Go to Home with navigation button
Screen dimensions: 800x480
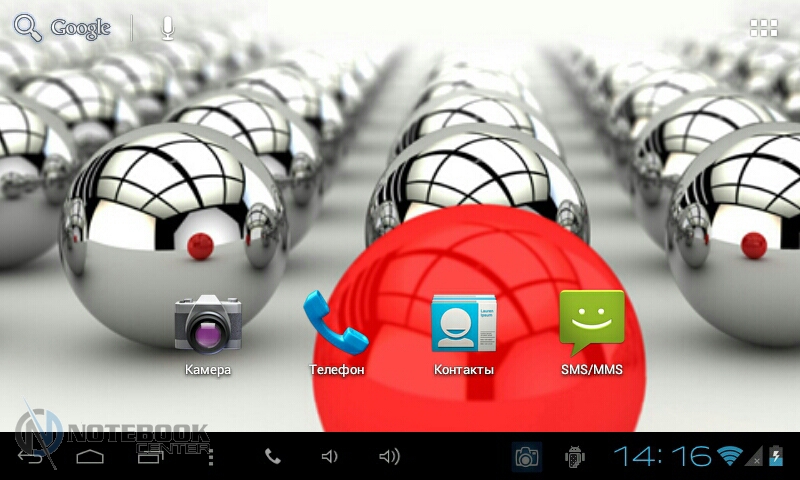tap(90, 457)
